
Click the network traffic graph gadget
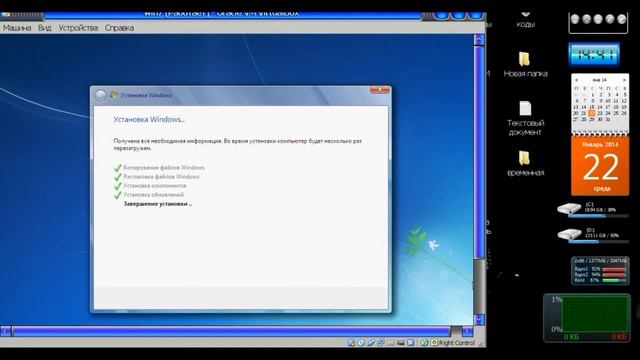[587, 318]
